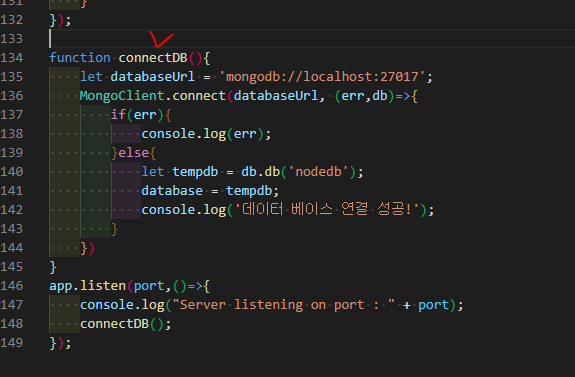The image size is (575, 377).
Task: Click the 'function' keyword on line 134
Action: tap(80, 58)
